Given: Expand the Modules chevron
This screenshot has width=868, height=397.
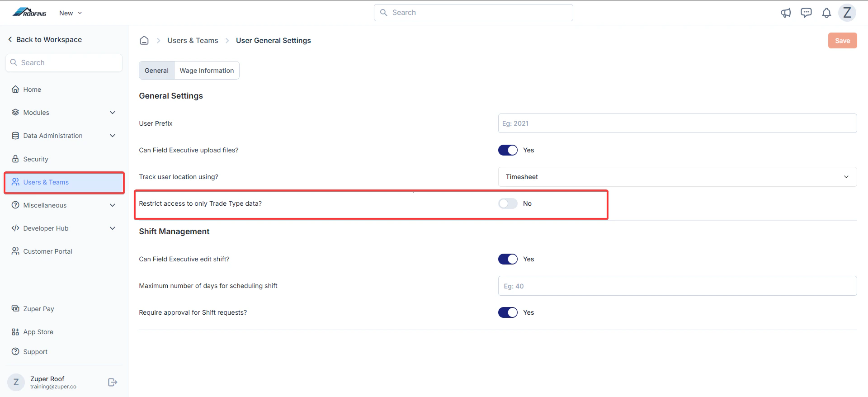Looking at the screenshot, I should (x=113, y=112).
